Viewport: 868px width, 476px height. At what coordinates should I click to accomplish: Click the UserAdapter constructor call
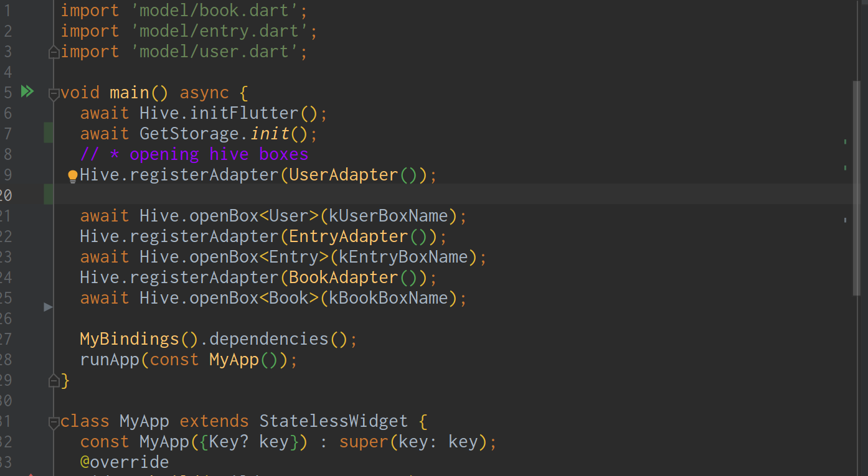pyautogui.click(x=342, y=175)
